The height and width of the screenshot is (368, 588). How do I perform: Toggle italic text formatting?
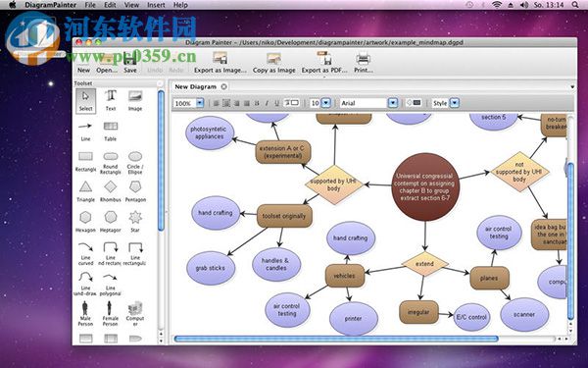click(267, 103)
